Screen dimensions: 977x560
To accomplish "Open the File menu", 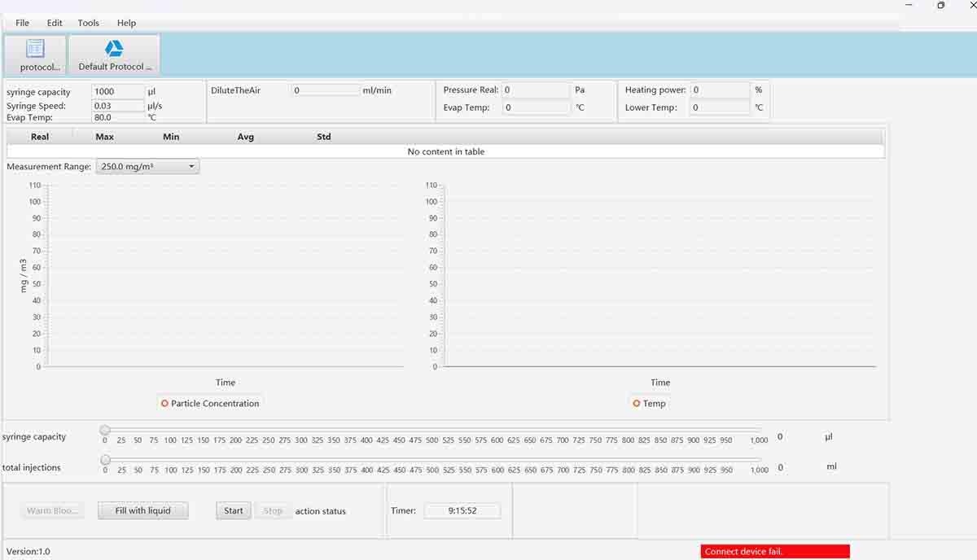I will tap(22, 23).
